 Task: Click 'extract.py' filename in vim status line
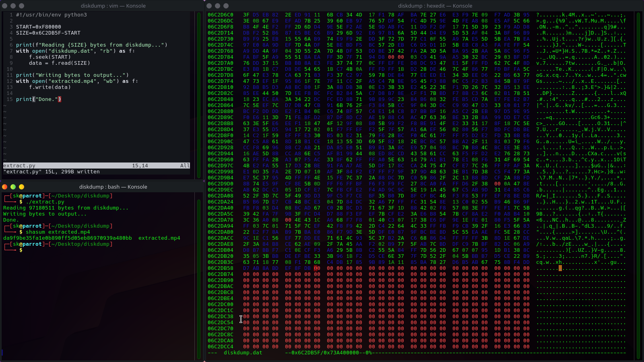tap(19, 166)
